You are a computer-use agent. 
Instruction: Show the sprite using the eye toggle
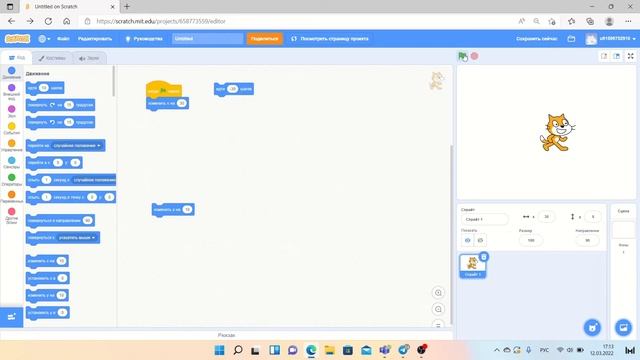pyautogui.click(x=467, y=240)
